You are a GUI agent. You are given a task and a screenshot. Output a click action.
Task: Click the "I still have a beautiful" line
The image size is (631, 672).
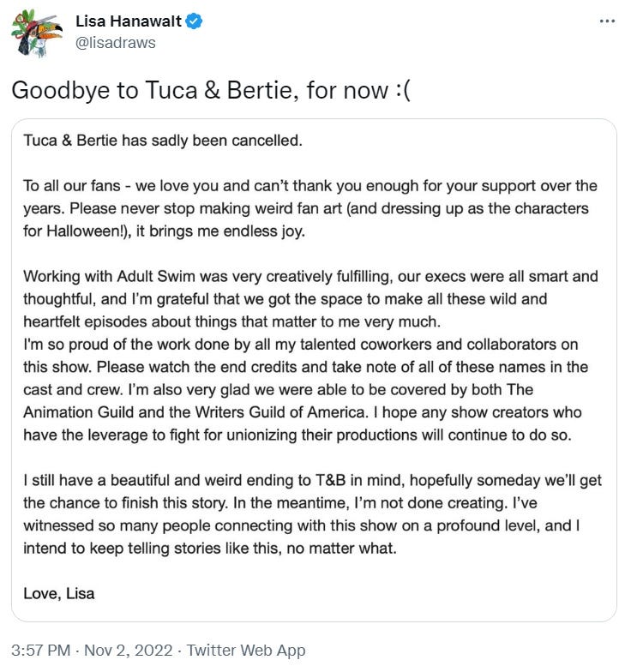coord(313,480)
